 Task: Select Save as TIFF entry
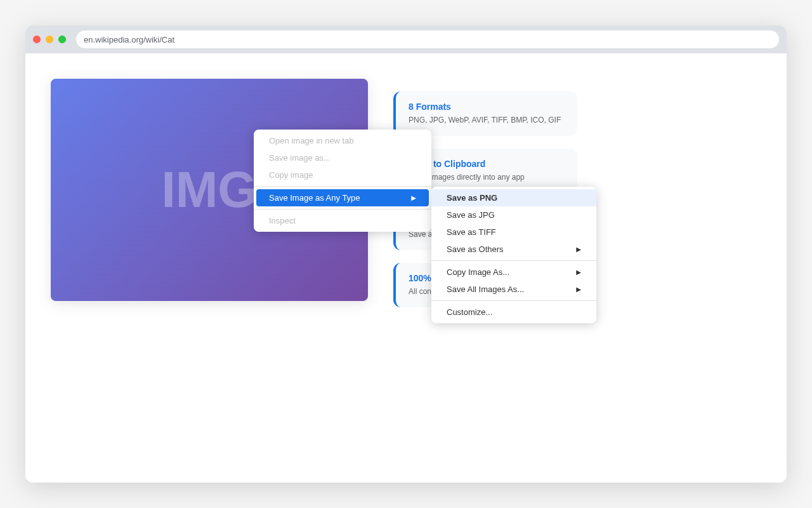point(514,232)
